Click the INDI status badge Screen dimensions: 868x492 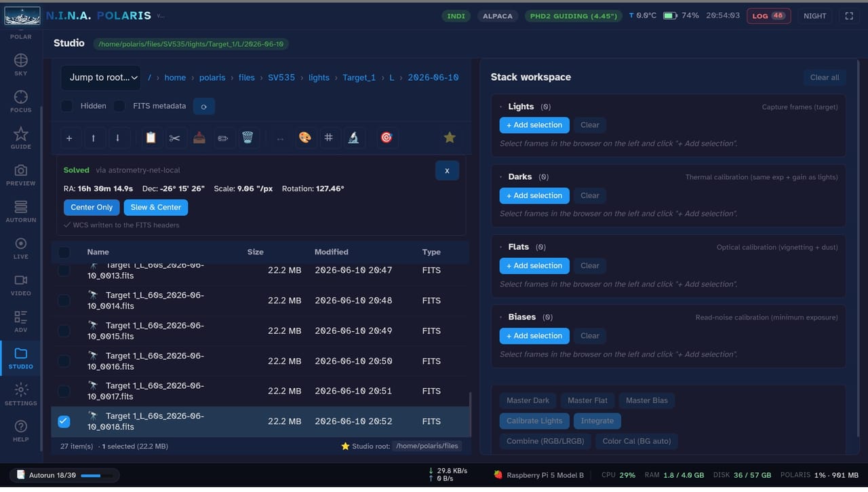456,16
